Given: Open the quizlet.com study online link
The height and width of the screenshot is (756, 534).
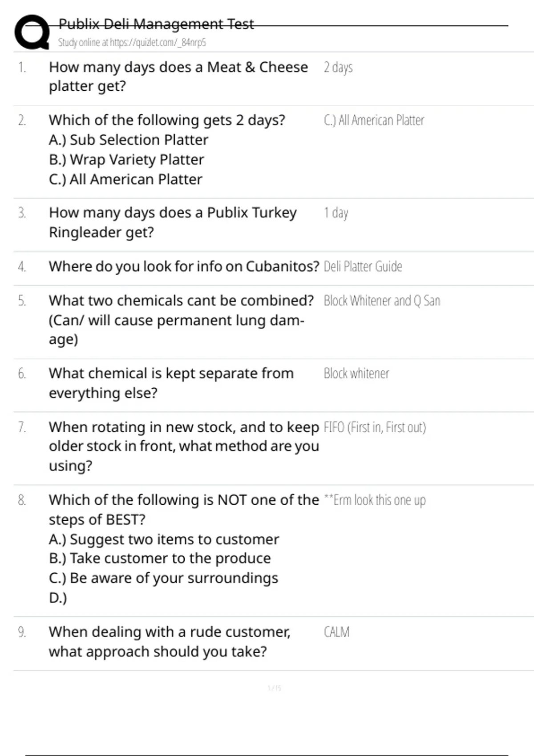Looking at the screenshot, I should tap(132, 43).
